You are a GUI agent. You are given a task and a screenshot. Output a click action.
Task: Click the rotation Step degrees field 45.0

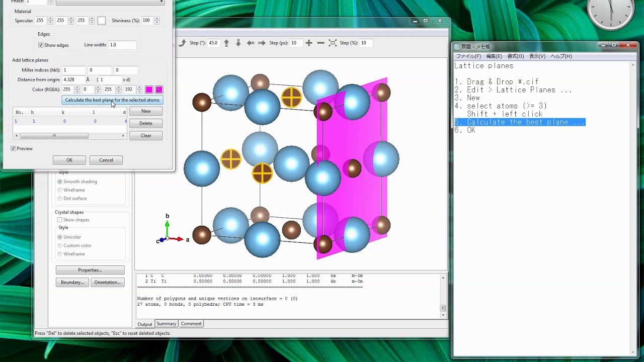(x=214, y=43)
